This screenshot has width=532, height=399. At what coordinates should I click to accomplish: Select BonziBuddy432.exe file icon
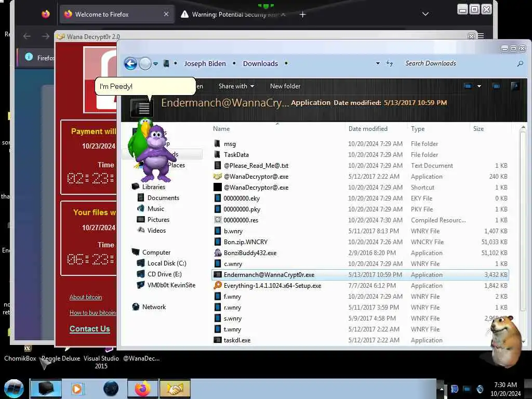(218, 253)
